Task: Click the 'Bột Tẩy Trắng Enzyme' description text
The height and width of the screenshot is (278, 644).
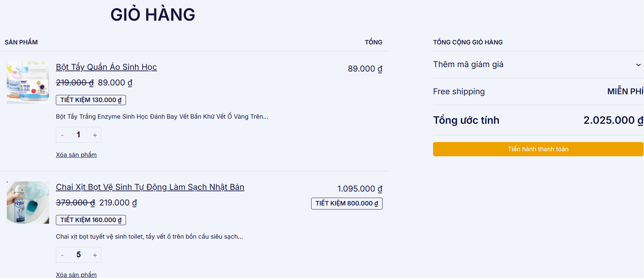Action: point(162,117)
